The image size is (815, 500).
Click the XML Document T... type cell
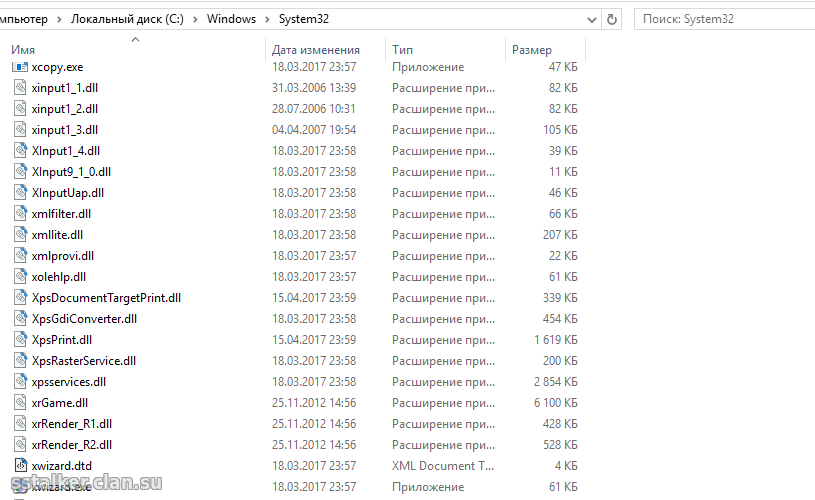click(443, 466)
